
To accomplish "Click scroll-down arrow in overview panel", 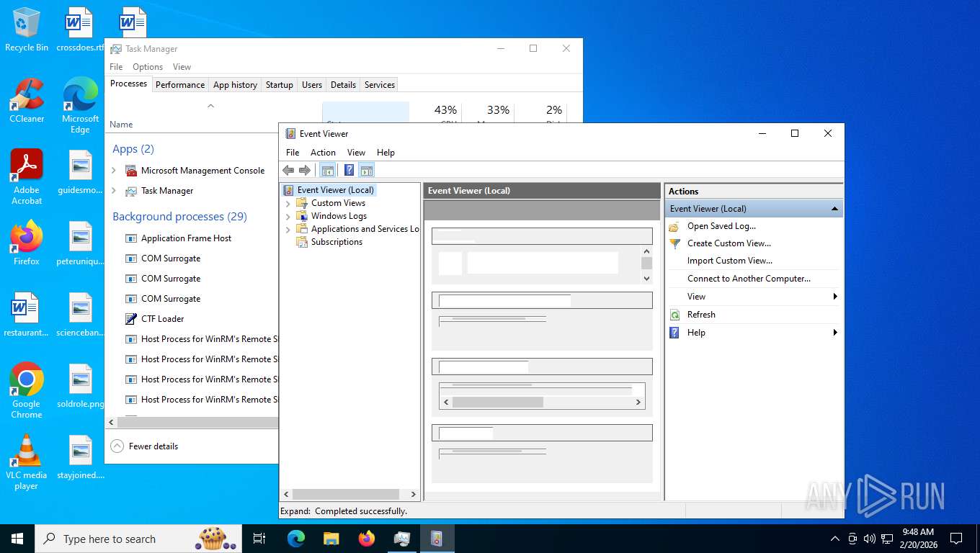I will pyautogui.click(x=646, y=278).
